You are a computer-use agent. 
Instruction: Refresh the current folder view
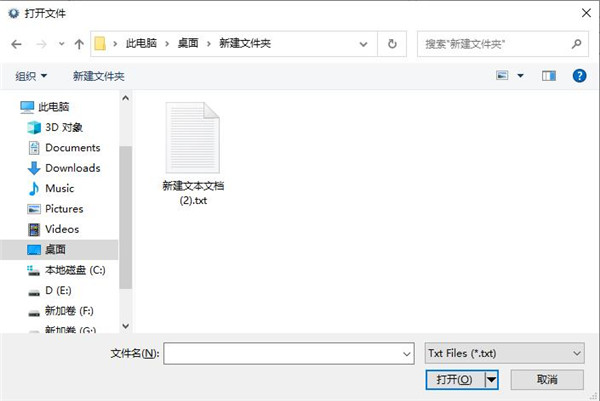pyautogui.click(x=392, y=44)
